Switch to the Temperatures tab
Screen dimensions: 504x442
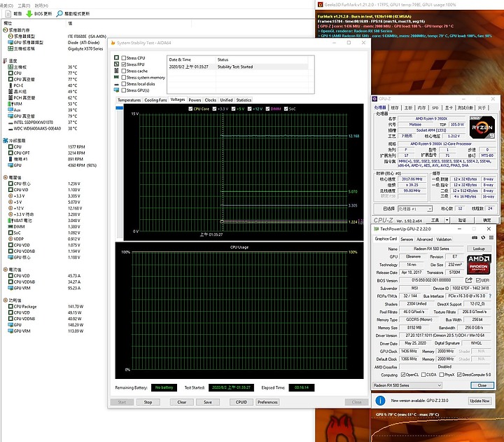(129, 100)
